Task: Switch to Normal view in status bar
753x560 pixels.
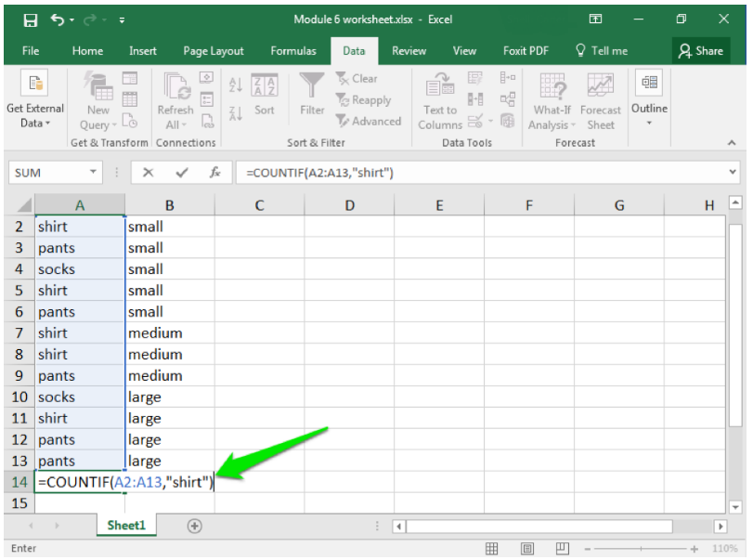Action: pyautogui.click(x=492, y=549)
